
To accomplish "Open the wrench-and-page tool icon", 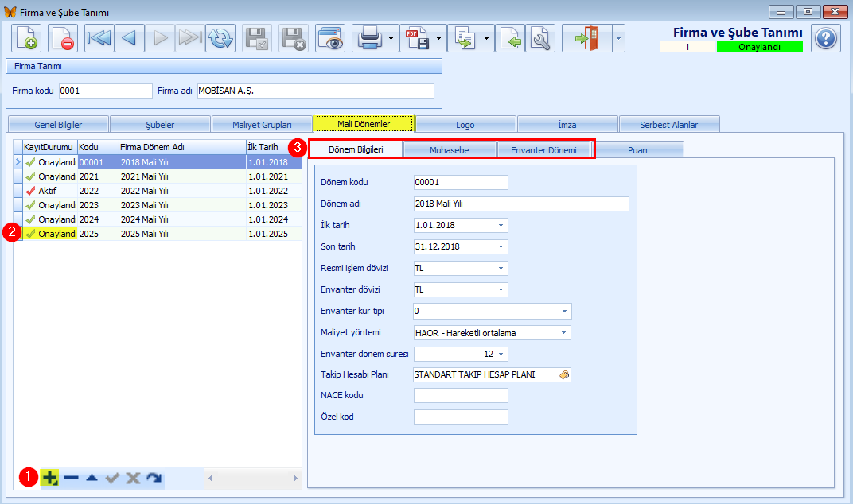I will pos(540,38).
